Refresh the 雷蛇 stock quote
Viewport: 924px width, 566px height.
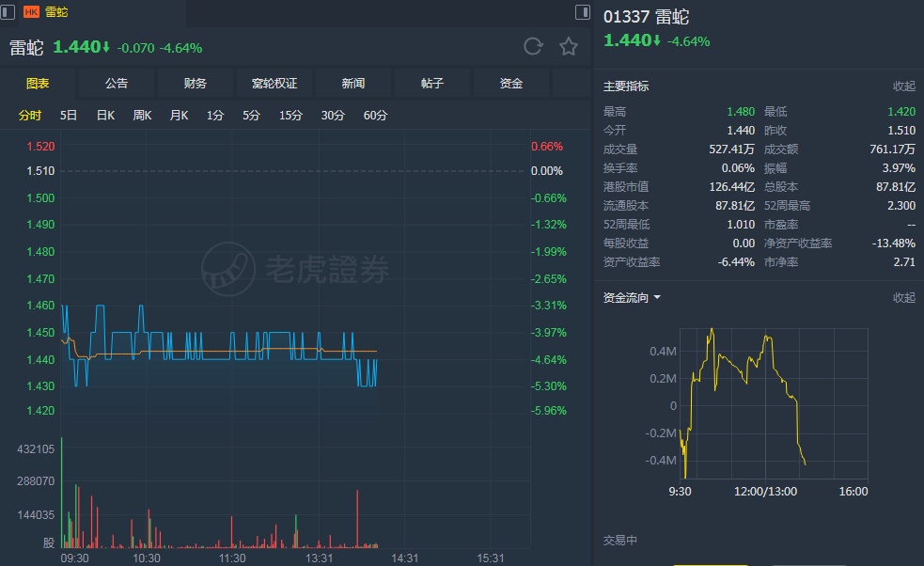click(533, 47)
